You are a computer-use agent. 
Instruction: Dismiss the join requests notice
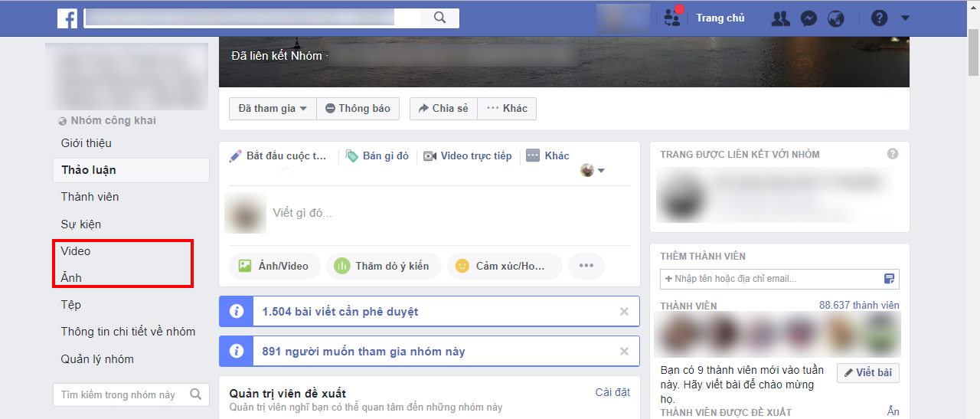pyautogui.click(x=624, y=352)
